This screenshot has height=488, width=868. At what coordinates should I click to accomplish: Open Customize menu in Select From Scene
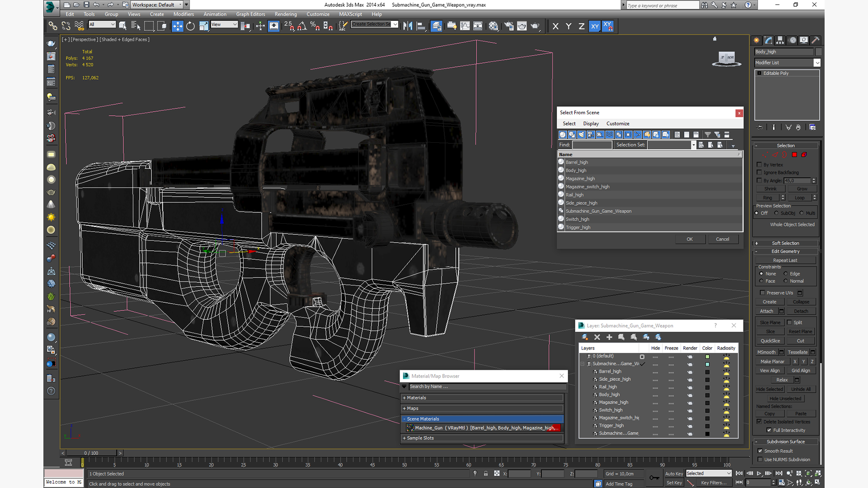click(618, 124)
